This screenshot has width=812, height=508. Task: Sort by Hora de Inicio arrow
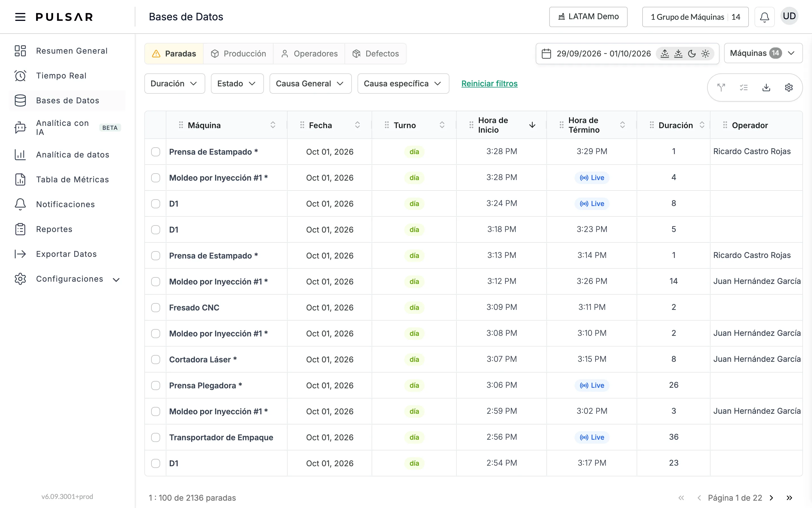[532, 125]
